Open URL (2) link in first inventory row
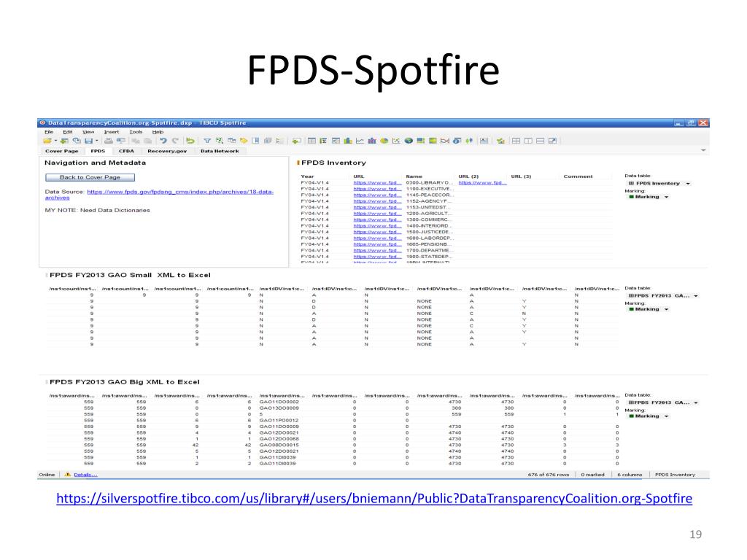Image resolution: width=747 pixels, height=560 pixels. (482, 183)
